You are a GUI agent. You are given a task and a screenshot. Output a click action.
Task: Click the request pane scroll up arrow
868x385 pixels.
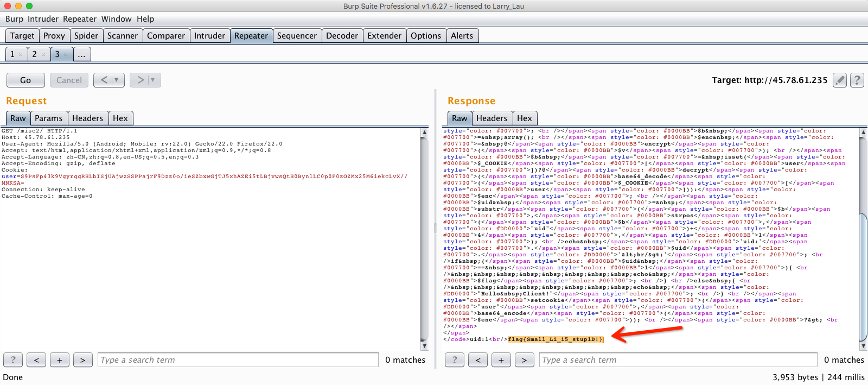(x=424, y=132)
